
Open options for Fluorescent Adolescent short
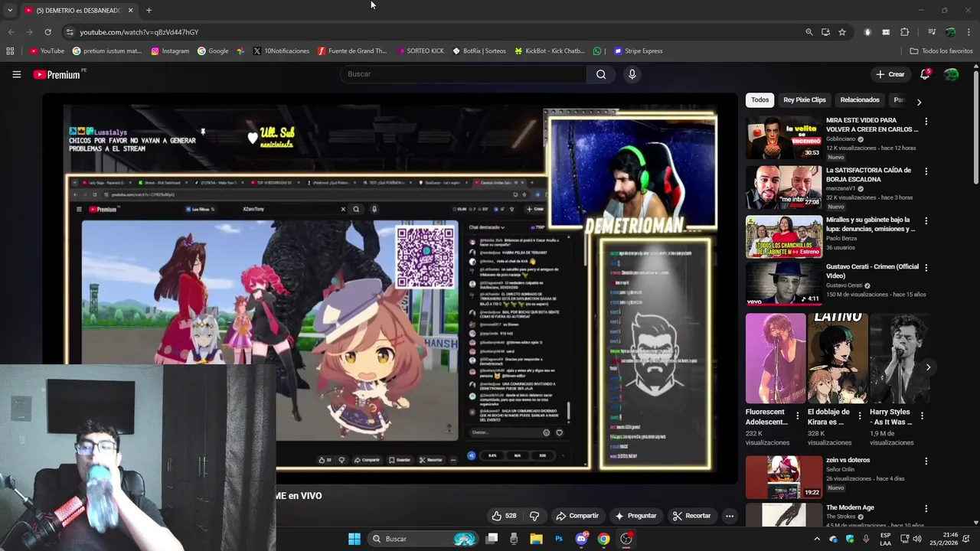[x=797, y=416]
